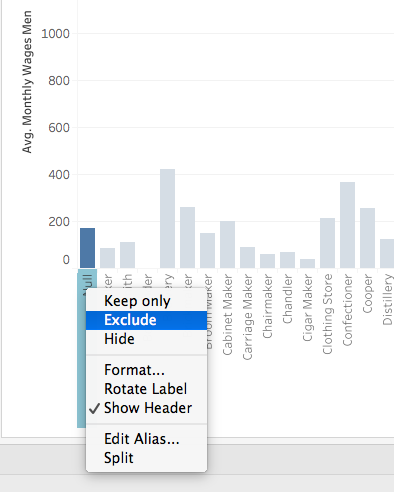Select the dark blue Null bar
This screenshot has width=394, height=492.
(x=87, y=248)
